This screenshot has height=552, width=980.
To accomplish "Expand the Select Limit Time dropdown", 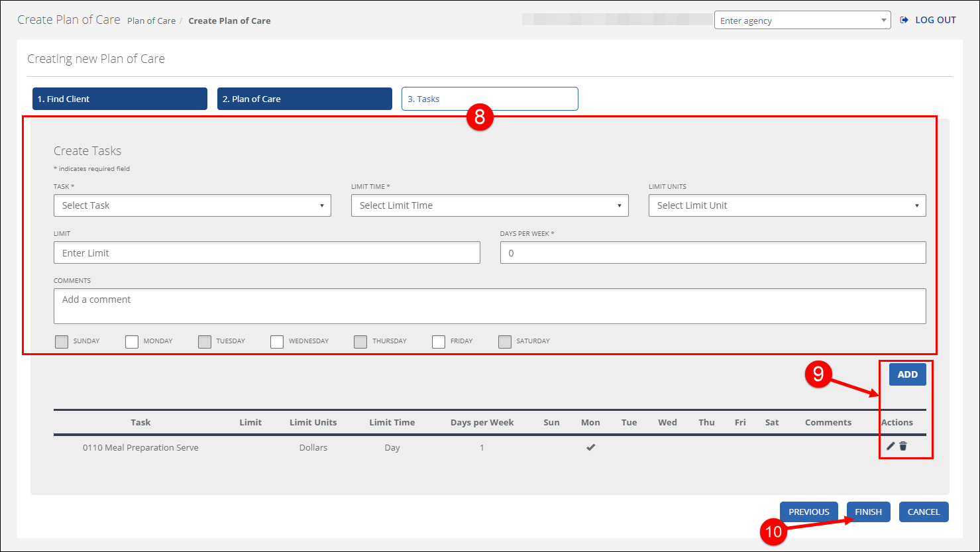I will (490, 205).
